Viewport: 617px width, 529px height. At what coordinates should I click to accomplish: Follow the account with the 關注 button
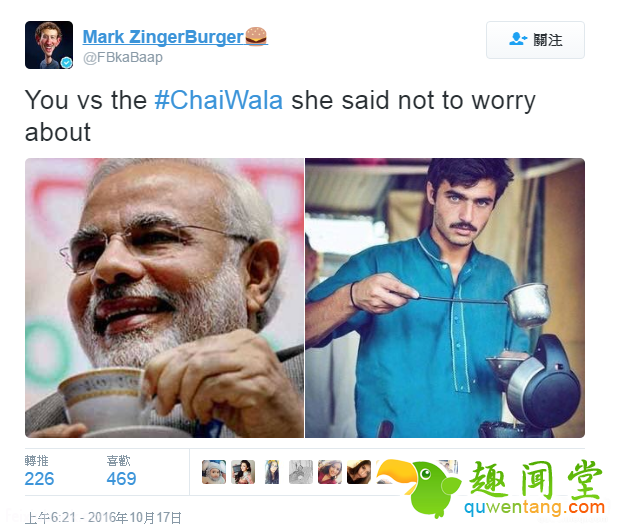click(x=535, y=40)
